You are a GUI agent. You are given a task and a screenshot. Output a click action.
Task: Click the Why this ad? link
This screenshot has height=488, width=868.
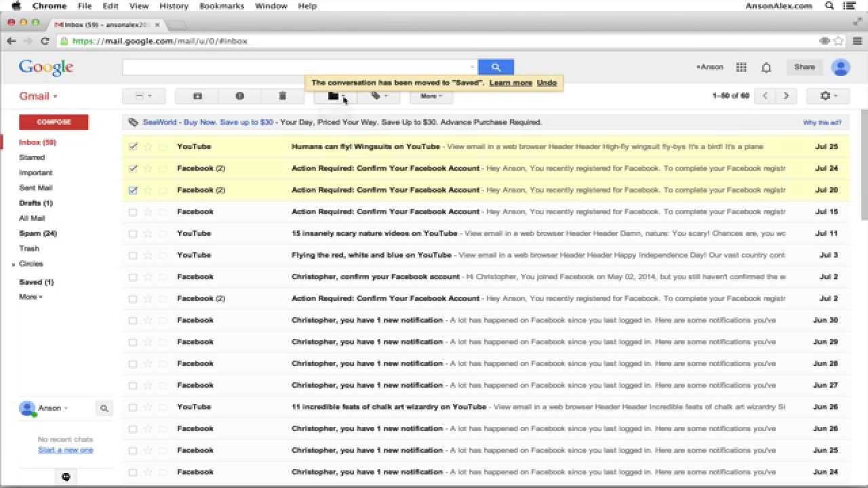point(822,123)
